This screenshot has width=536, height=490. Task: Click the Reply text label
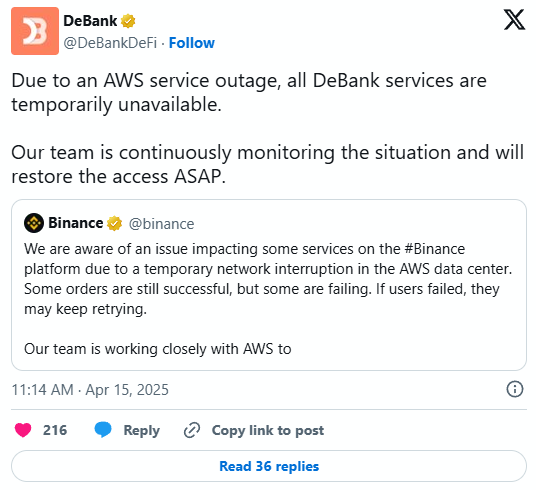pyautogui.click(x=142, y=430)
